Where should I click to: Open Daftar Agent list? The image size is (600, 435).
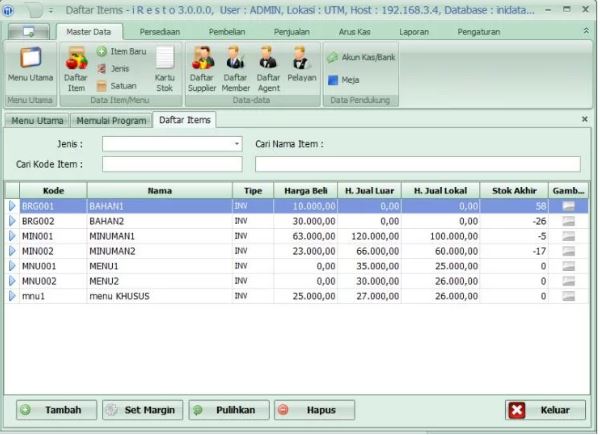pos(268,67)
